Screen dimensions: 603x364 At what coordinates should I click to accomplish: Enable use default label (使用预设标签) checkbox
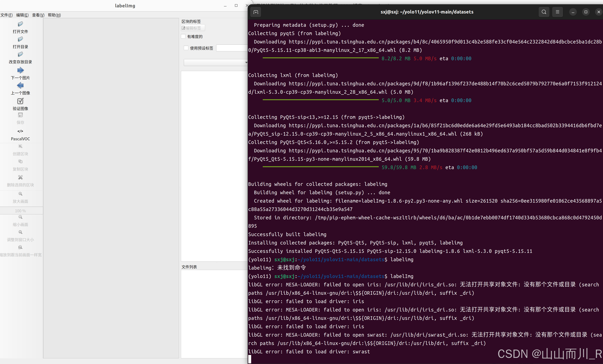click(186, 48)
